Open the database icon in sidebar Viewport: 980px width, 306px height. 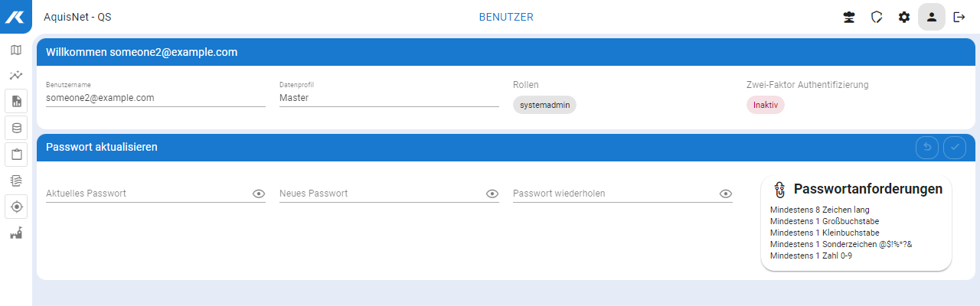(x=16, y=128)
